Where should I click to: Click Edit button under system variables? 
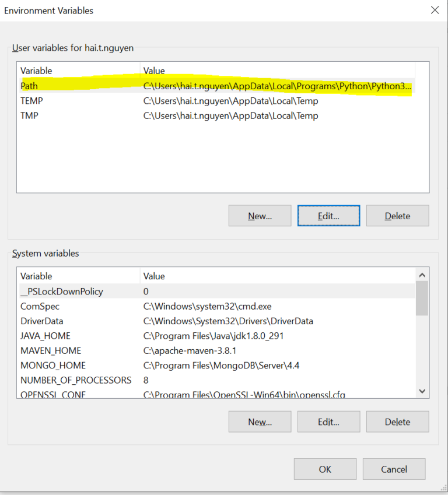pos(328,422)
